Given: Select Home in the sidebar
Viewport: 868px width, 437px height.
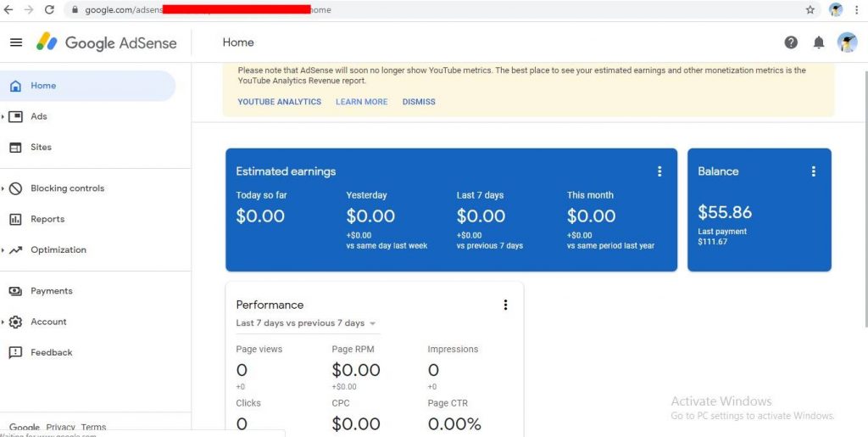Looking at the screenshot, I should [x=87, y=86].
